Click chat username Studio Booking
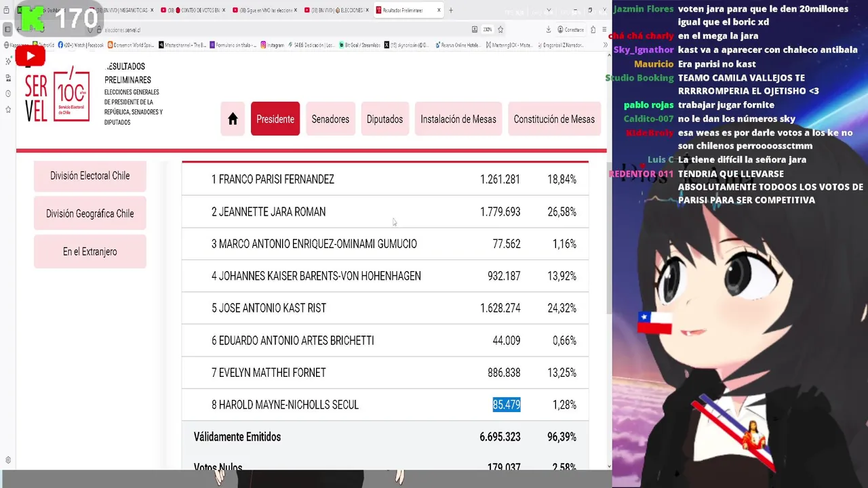 pyautogui.click(x=639, y=78)
